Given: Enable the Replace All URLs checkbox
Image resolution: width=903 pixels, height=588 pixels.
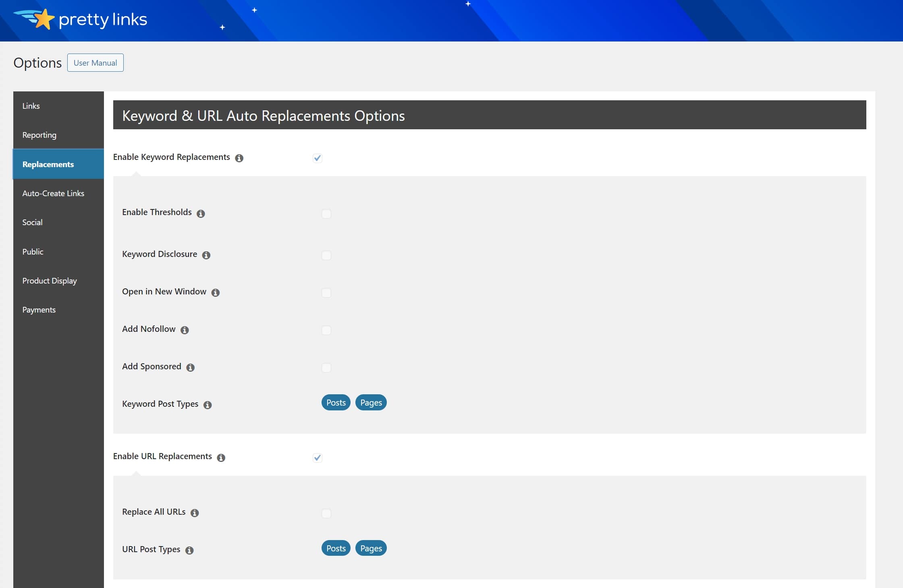Looking at the screenshot, I should (x=326, y=512).
